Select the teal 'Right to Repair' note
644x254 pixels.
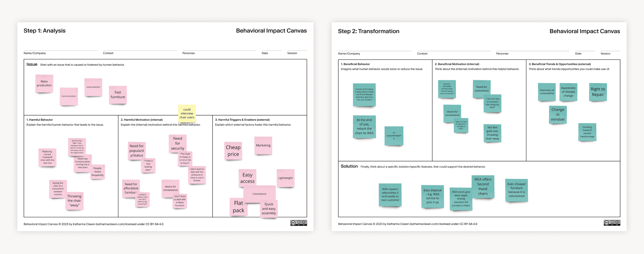click(x=598, y=92)
